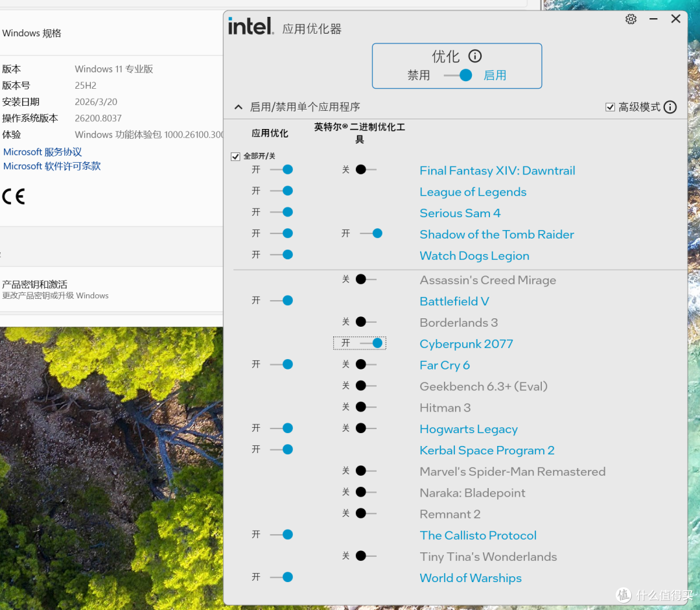
Task: Click the Marvel's Spider-Man Remastered entry
Action: click(x=513, y=471)
